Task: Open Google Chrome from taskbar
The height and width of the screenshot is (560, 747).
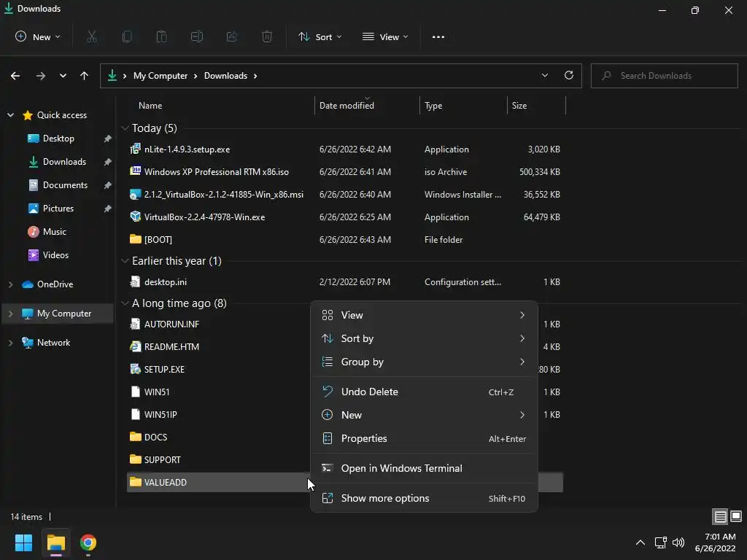Action: pos(88,542)
